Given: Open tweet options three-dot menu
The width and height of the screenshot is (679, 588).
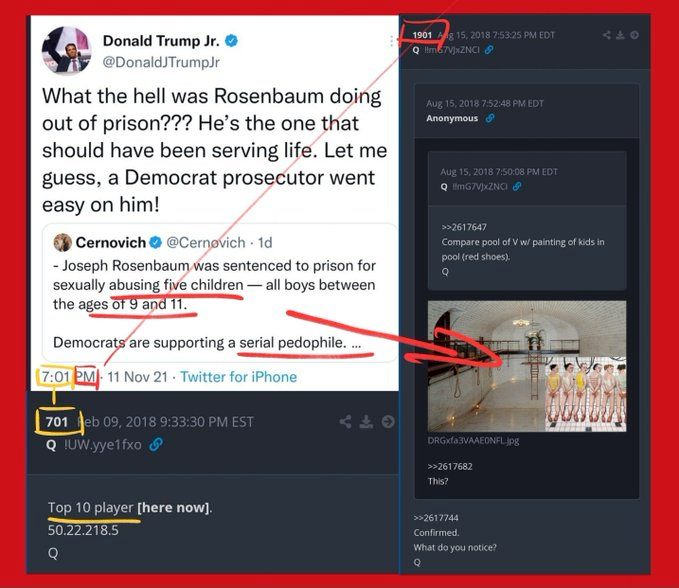Looking at the screenshot, I should tap(391, 41).
